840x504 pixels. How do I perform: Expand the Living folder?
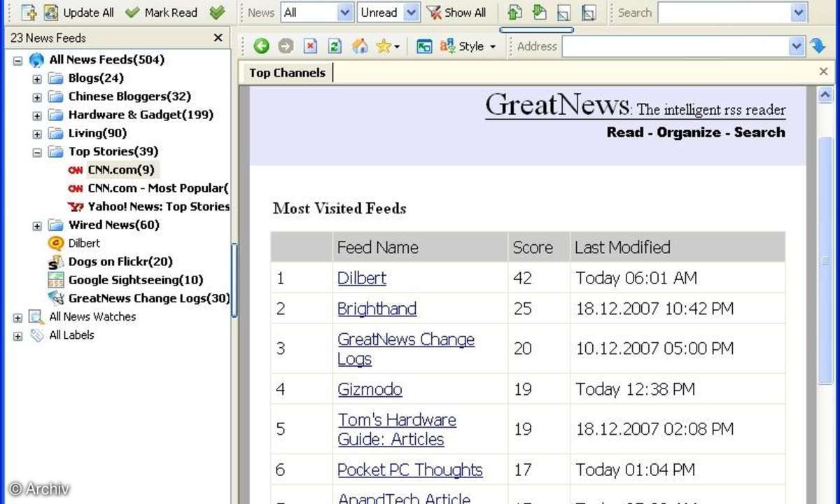click(x=37, y=134)
